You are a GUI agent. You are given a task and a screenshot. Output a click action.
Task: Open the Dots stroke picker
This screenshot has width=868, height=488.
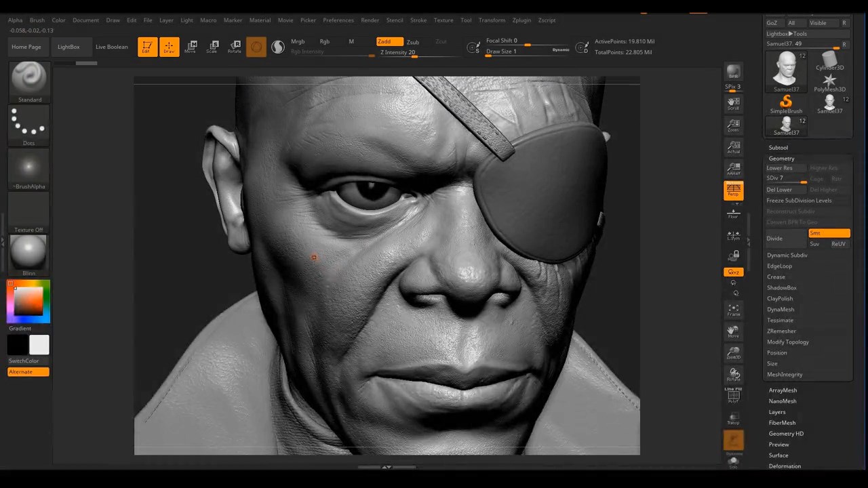point(28,125)
